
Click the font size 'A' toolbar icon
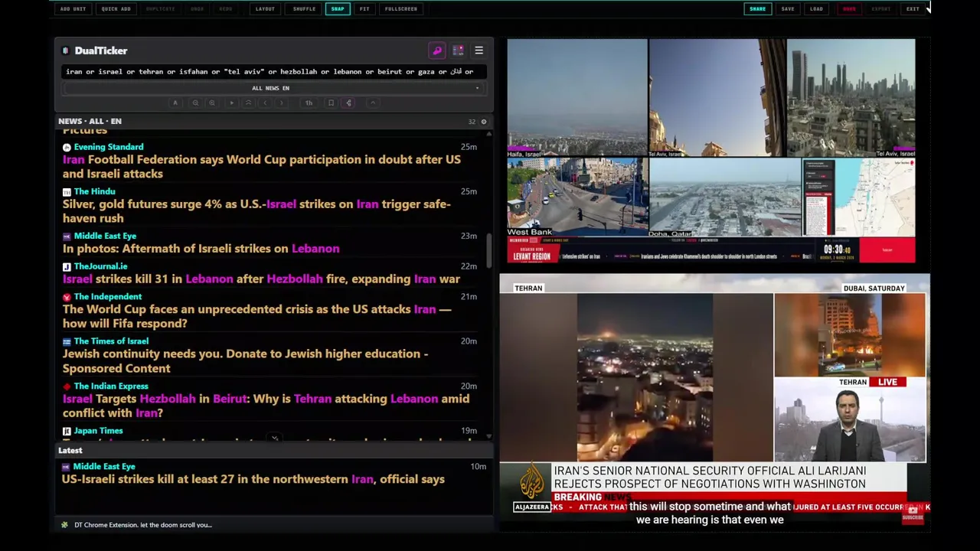175,103
